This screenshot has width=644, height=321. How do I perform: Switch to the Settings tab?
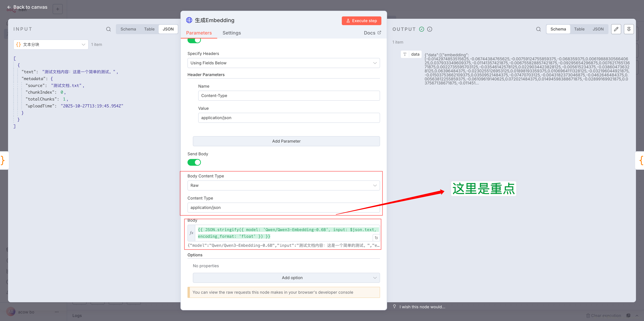click(231, 33)
